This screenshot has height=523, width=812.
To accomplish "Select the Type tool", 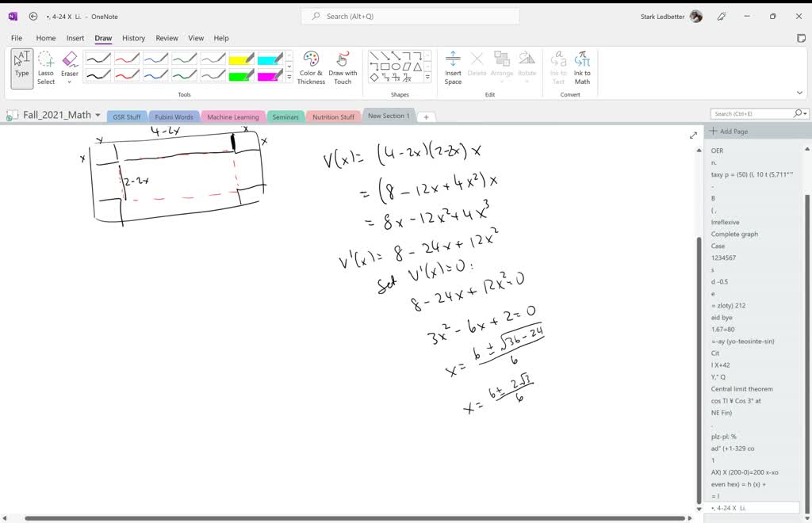I will click(21, 65).
